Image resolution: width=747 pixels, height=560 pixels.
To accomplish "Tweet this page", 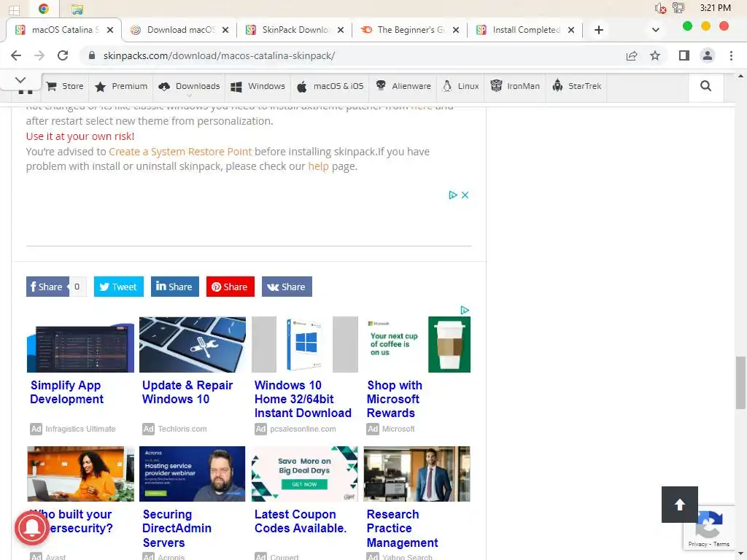I will (119, 287).
